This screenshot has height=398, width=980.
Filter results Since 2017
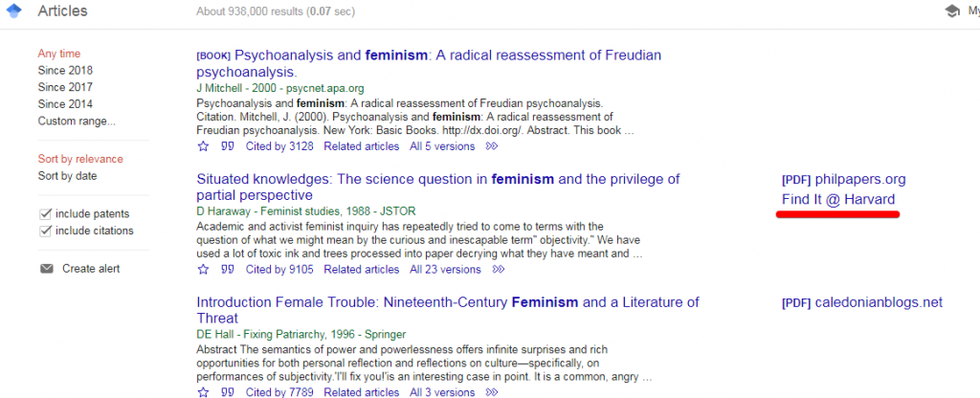pyautogui.click(x=65, y=87)
